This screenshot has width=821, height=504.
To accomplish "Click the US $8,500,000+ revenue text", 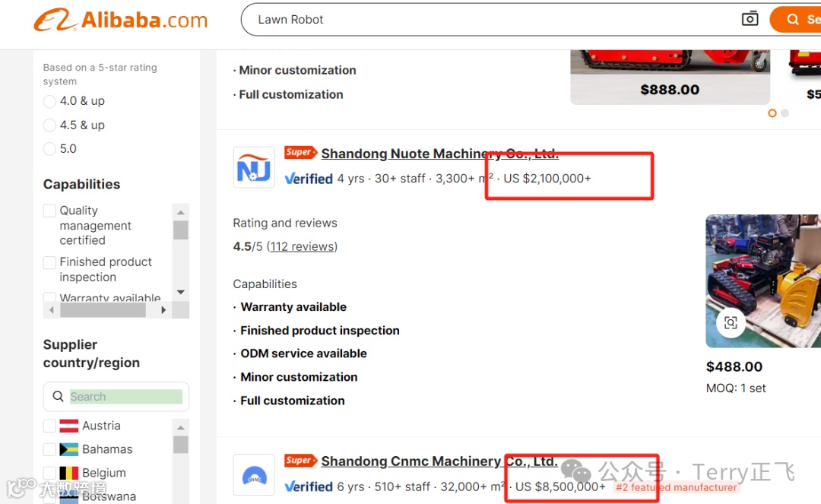I will pyautogui.click(x=560, y=487).
